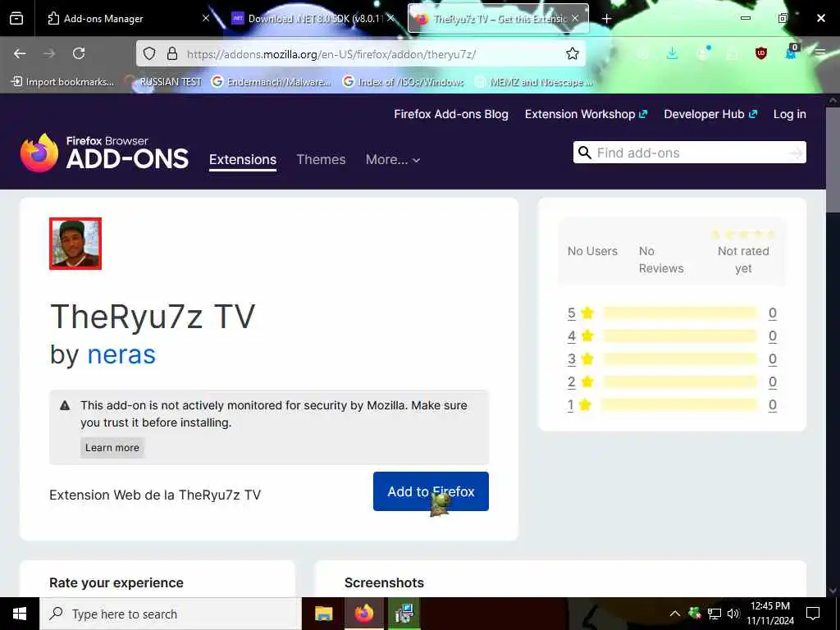Close the Download .NET 8.0 SDK tab

390,18
